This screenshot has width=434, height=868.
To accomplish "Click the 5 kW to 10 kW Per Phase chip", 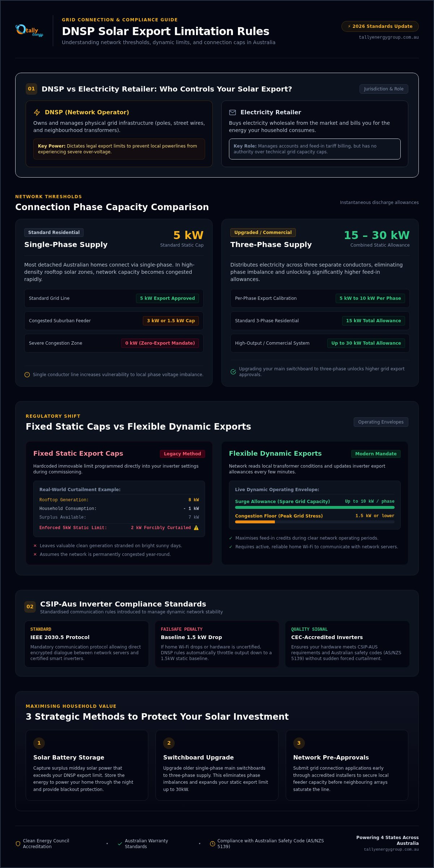I will click(370, 298).
